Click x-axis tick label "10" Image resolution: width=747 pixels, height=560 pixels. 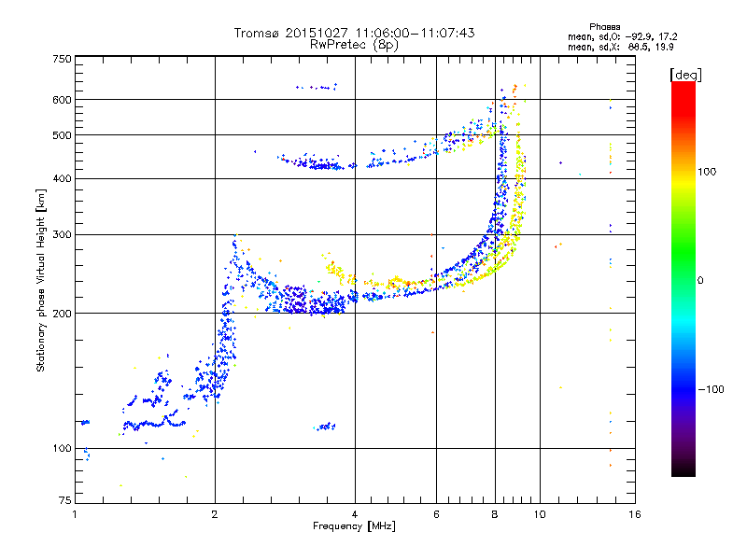point(540,514)
